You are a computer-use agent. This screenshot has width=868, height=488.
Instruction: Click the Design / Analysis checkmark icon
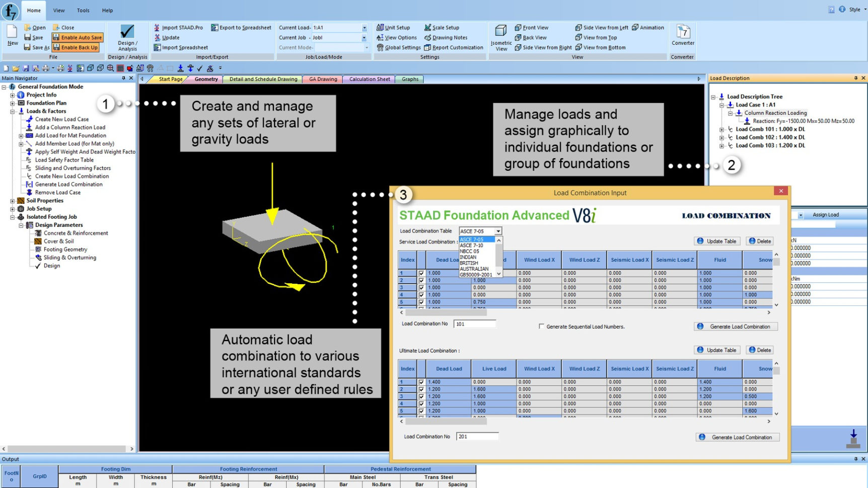(127, 32)
